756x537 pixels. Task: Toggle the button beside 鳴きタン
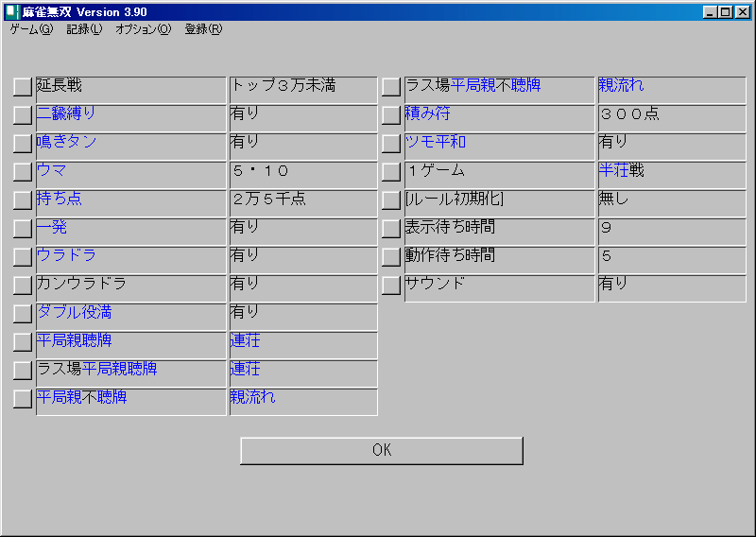[22, 144]
